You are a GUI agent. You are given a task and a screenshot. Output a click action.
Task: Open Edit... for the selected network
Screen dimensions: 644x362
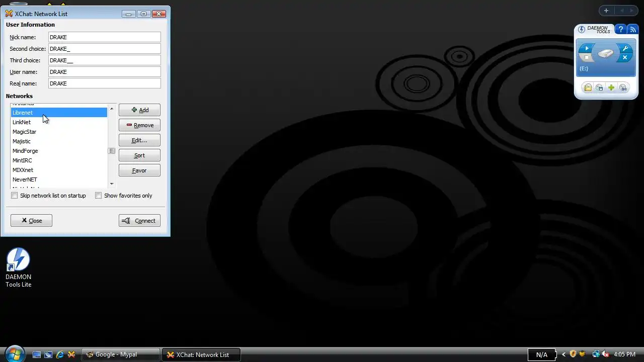pos(139,140)
